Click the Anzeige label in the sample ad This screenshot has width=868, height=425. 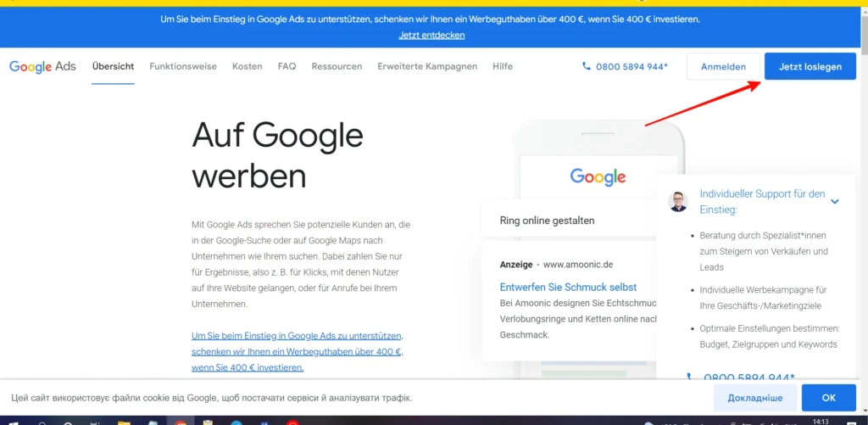pos(516,265)
